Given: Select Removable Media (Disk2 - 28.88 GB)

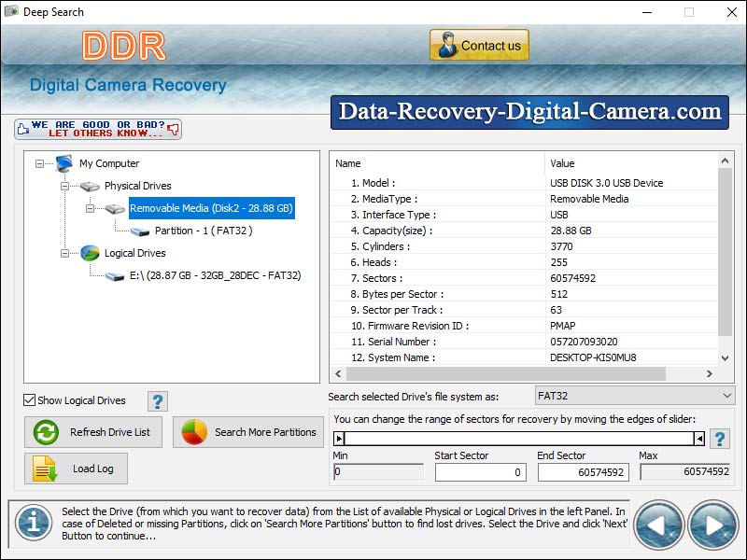Looking at the screenshot, I should pos(212,208).
